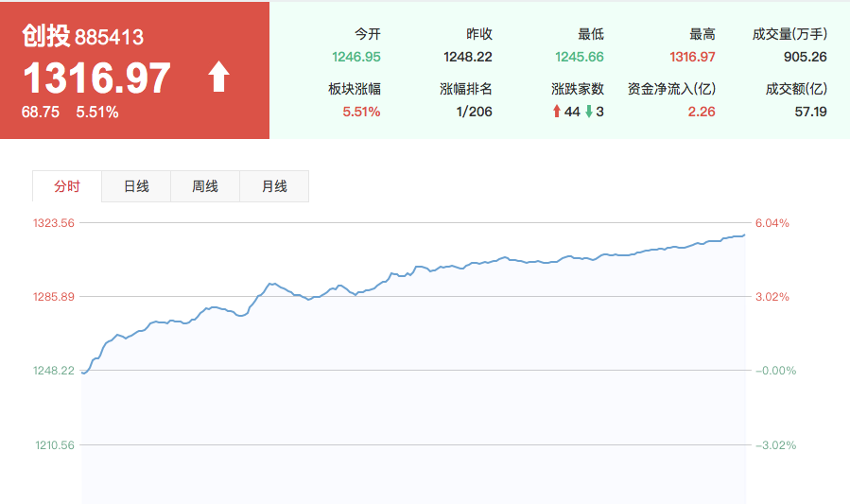Select the volume value 905.26
This screenshot has width=850, height=504.
pyautogui.click(x=805, y=57)
